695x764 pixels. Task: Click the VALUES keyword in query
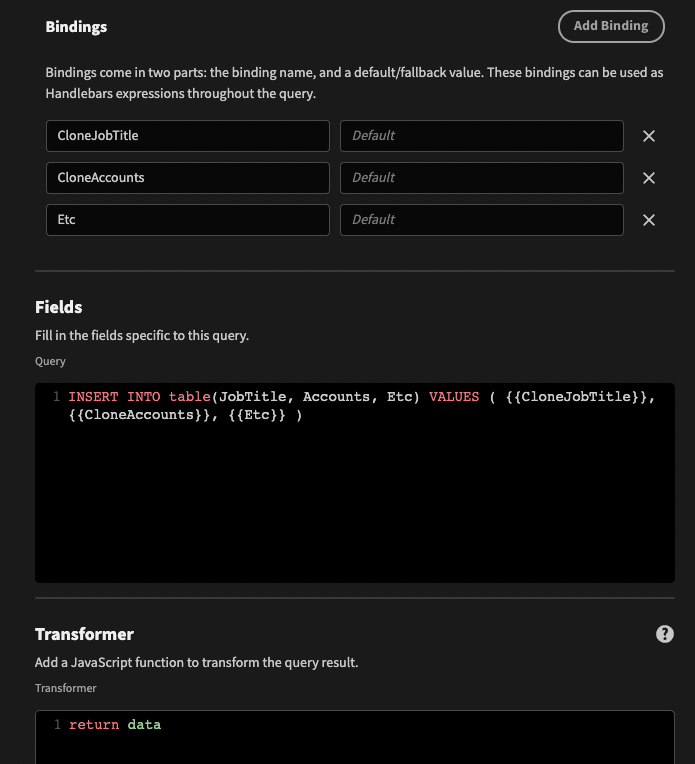(454, 397)
